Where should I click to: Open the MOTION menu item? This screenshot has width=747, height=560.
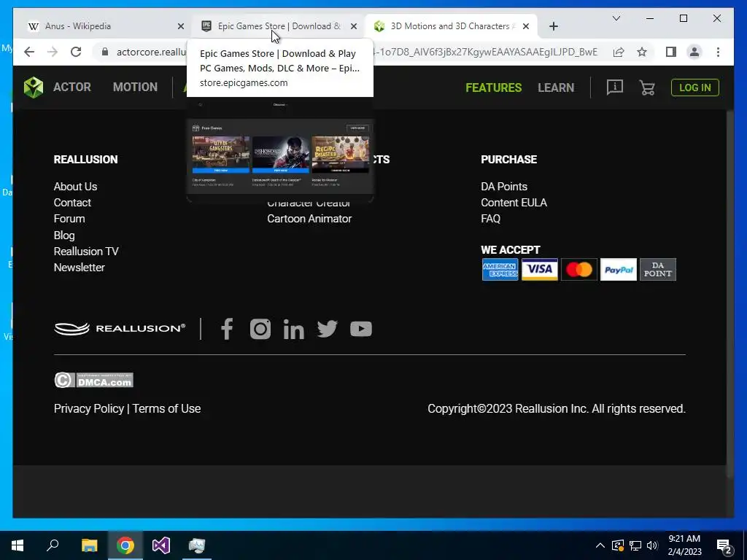pos(135,87)
